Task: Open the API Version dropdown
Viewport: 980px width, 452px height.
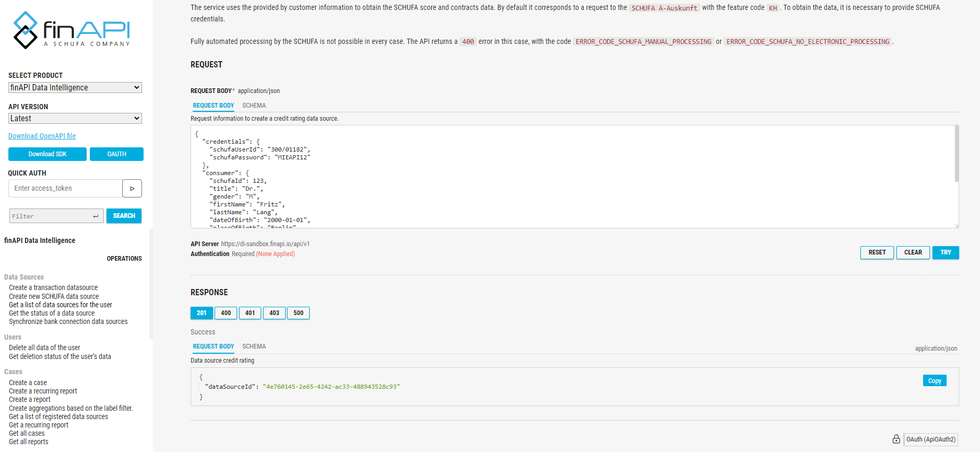Action: point(75,119)
